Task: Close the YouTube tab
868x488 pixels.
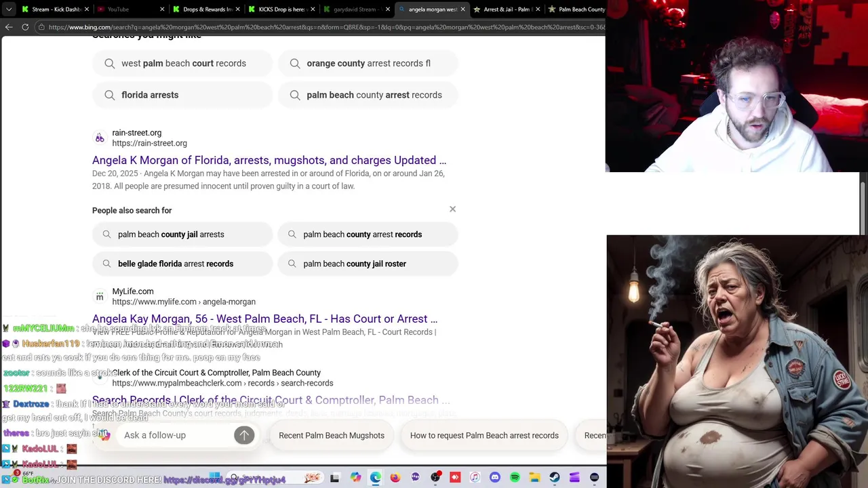Action: pos(162,9)
